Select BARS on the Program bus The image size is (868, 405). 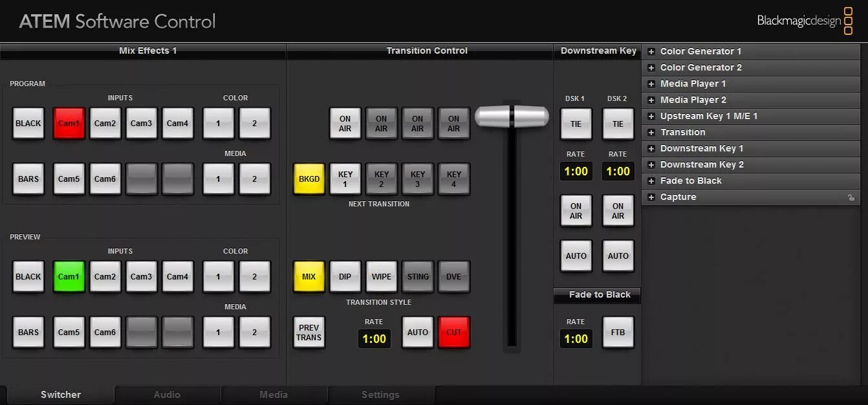28,179
